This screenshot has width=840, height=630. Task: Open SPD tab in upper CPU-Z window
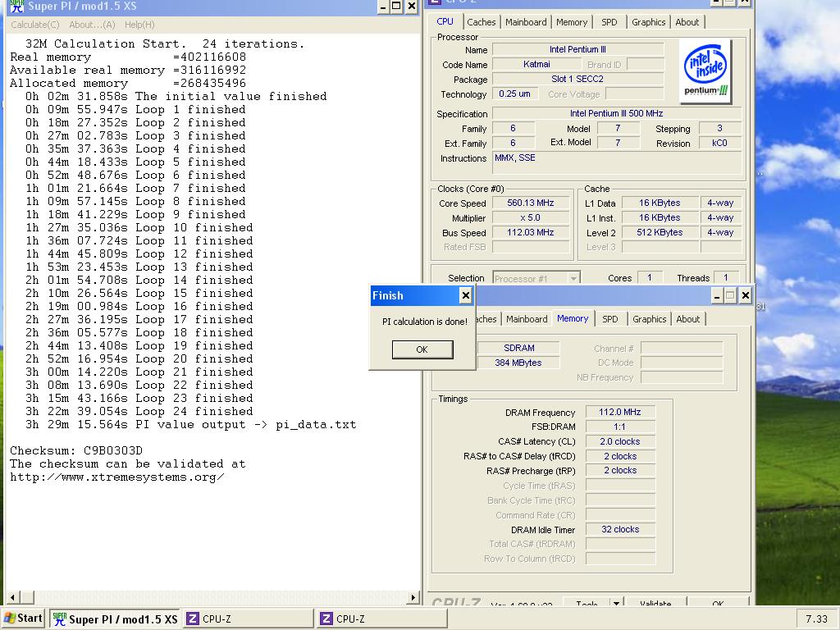(x=609, y=22)
